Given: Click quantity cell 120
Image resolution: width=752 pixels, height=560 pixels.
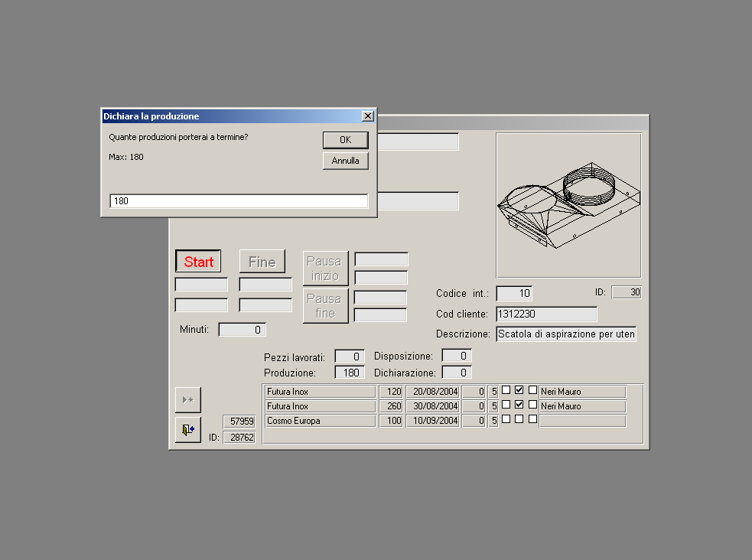Looking at the screenshot, I should pyautogui.click(x=391, y=392).
